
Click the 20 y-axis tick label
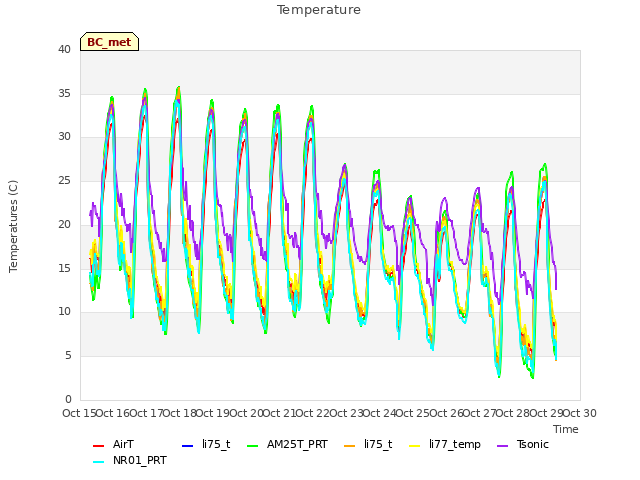[x=64, y=224]
